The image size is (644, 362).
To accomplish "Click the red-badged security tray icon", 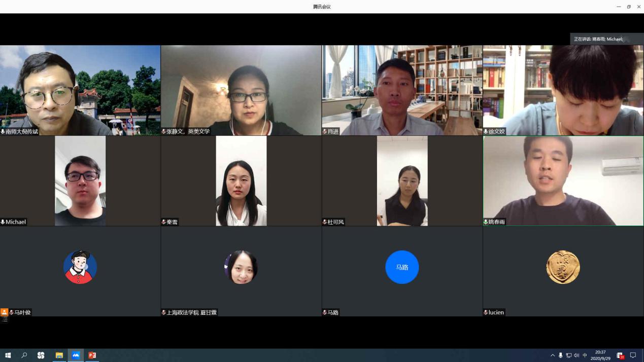I will pyautogui.click(x=620, y=355).
